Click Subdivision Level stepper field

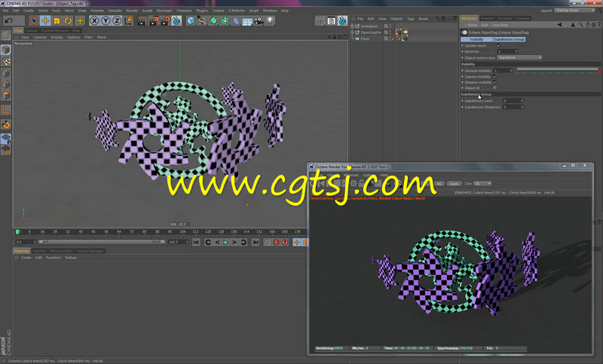[513, 101]
